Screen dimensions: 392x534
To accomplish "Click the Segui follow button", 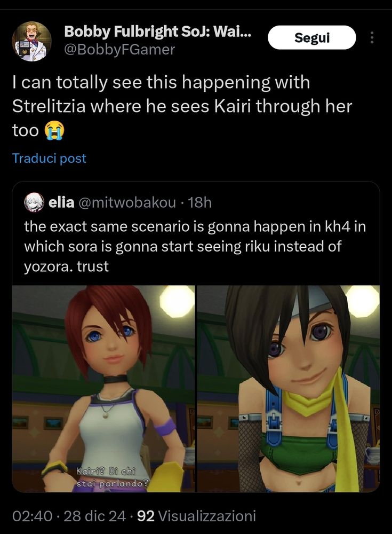I will pyautogui.click(x=311, y=37).
